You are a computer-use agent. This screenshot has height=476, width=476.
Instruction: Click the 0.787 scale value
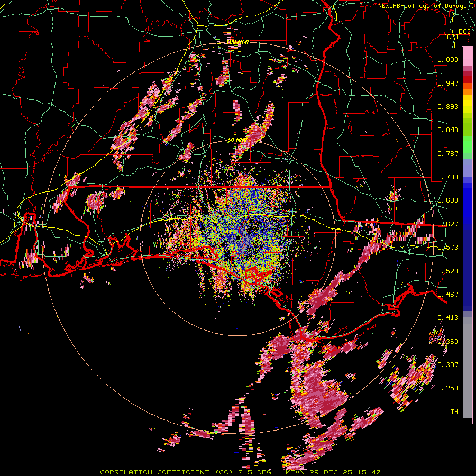coord(448,153)
